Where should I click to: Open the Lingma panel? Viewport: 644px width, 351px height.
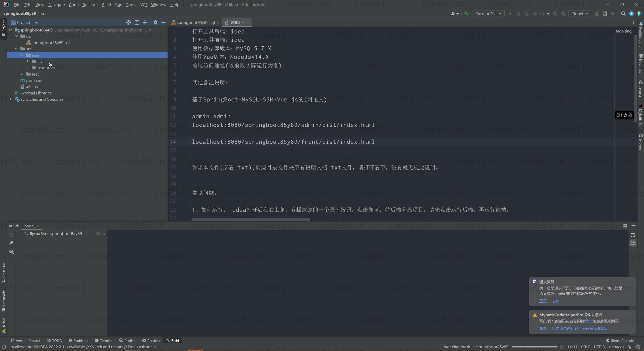click(641, 88)
